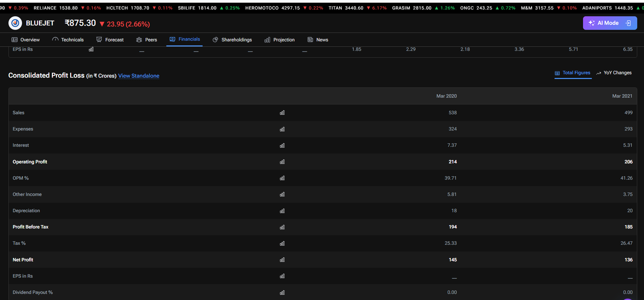Click the View Standalone link
Viewport: 644px width, 300px height.
(x=139, y=76)
